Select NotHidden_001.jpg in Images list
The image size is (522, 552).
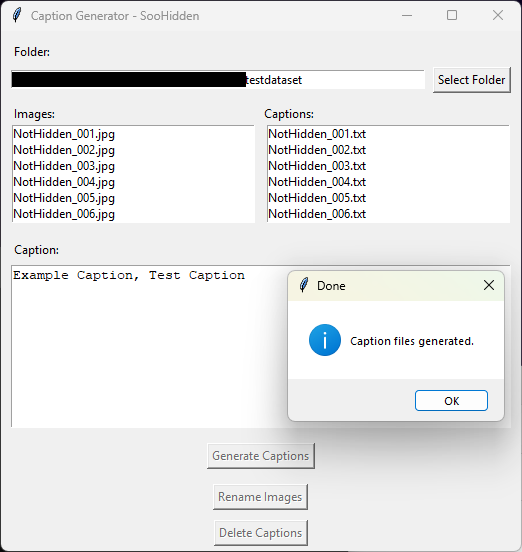(x=64, y=134)
